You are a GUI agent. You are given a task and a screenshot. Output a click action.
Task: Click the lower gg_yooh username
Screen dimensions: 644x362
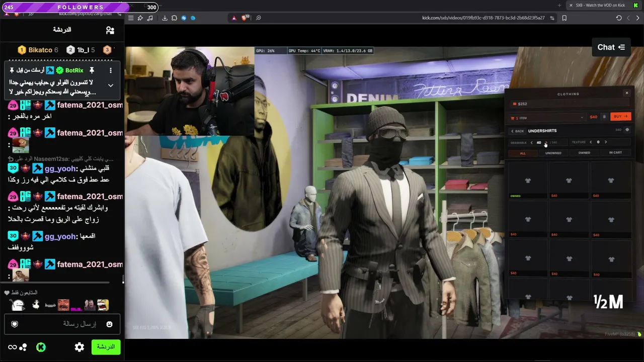60,236
